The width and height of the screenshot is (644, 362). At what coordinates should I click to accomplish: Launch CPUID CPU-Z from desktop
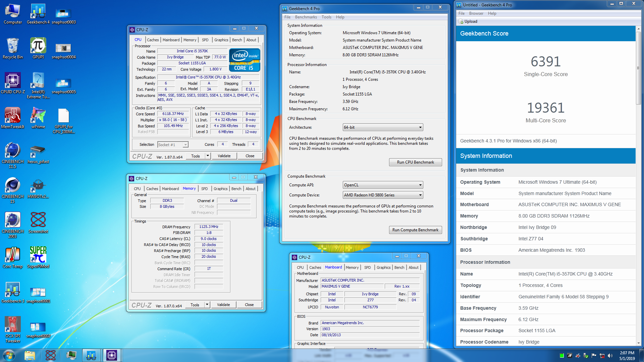click(13, 84)
